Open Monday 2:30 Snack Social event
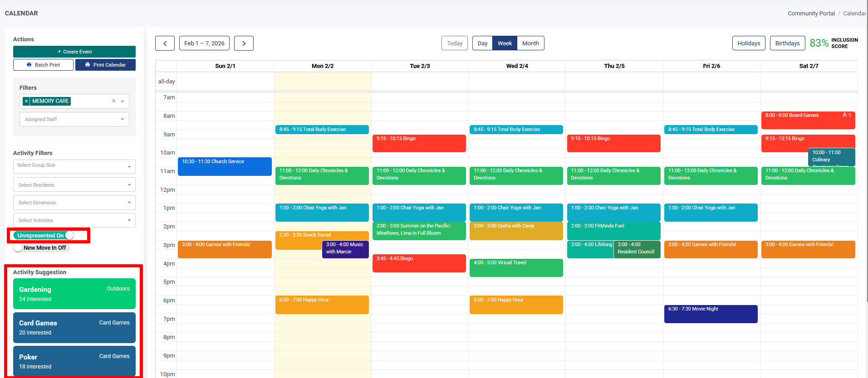This screenshot has height=378, width=868. click(299, 240)
